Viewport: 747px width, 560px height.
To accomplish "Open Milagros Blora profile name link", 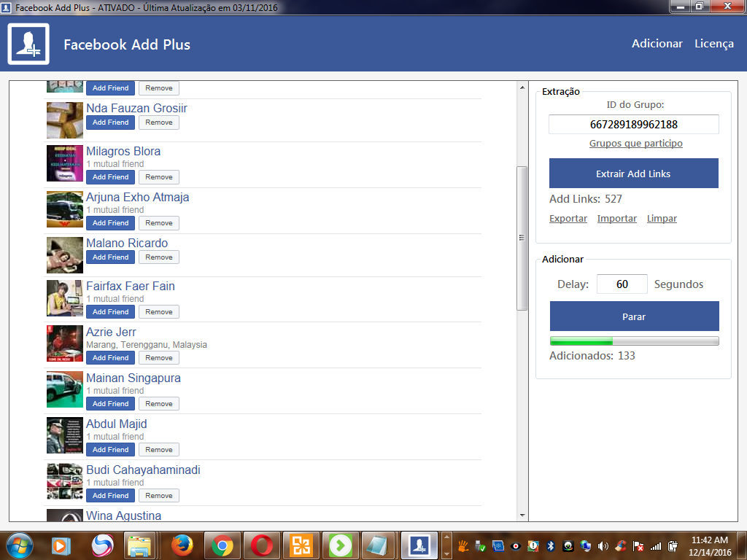I will pos(123,152).
